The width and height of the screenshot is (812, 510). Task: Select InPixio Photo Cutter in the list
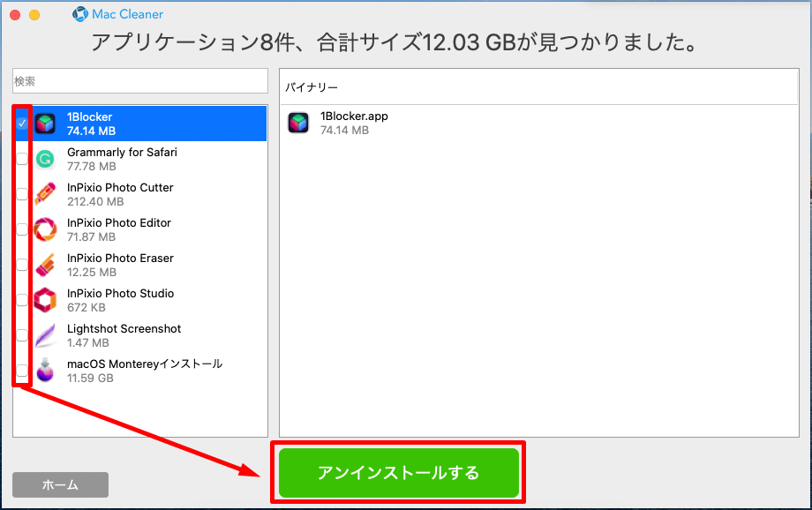(x=120, y=187)
